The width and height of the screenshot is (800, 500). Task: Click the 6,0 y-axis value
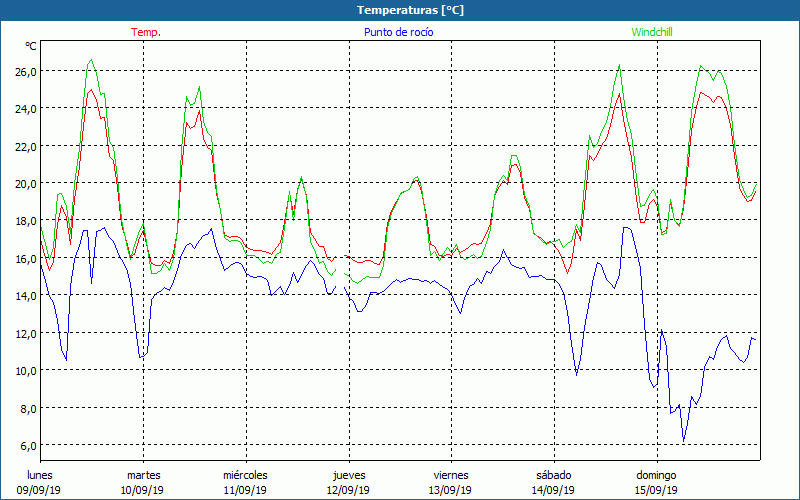pos(28,445)
